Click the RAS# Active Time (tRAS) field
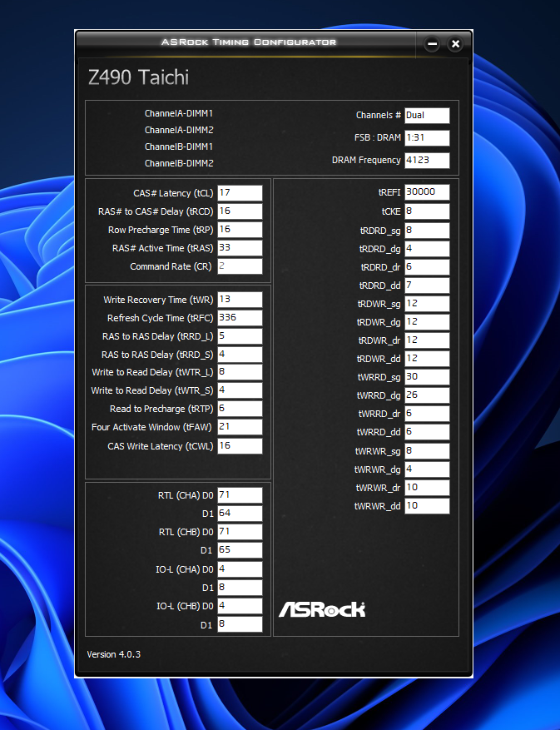The height and width of the screenshot is (730, 560). [240, 248]
